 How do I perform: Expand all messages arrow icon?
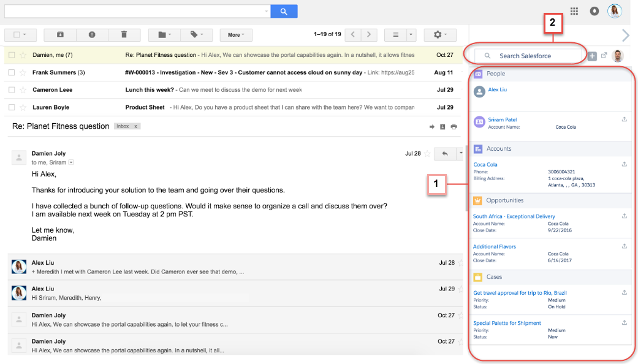[431, 127]
